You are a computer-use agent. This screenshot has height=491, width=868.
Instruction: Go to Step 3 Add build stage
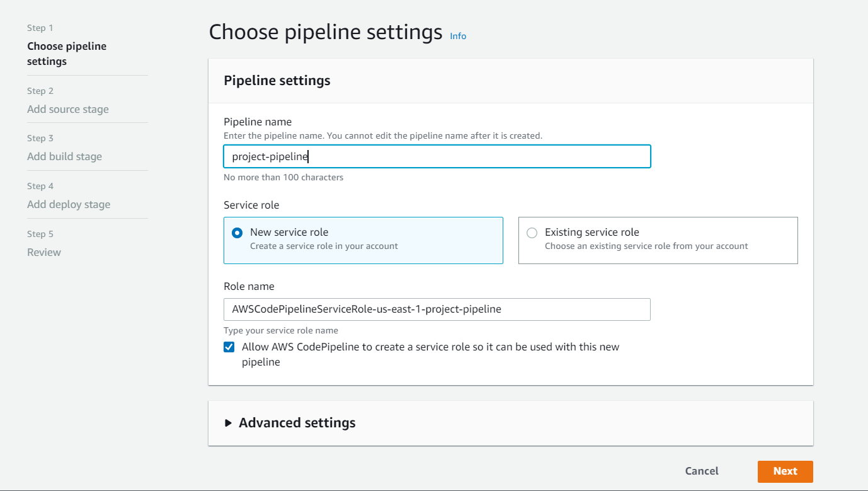64,156
